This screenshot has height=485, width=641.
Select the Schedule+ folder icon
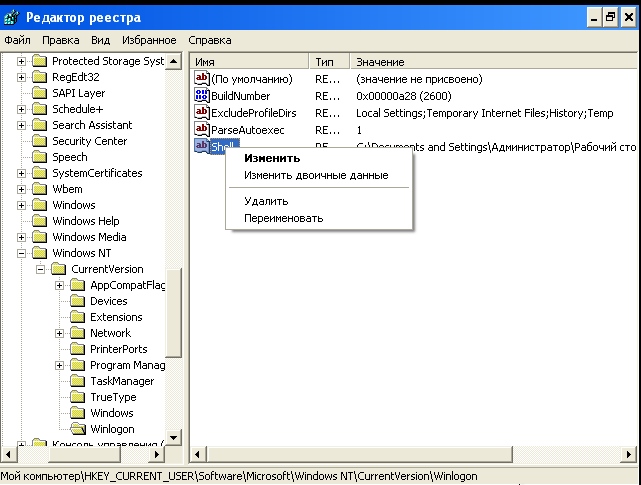point(39,109)
